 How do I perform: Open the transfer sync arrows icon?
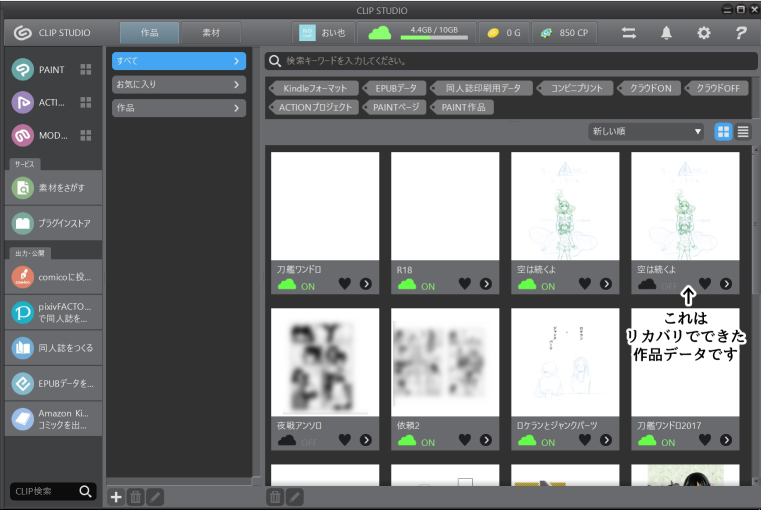click(x=629, y=33)
